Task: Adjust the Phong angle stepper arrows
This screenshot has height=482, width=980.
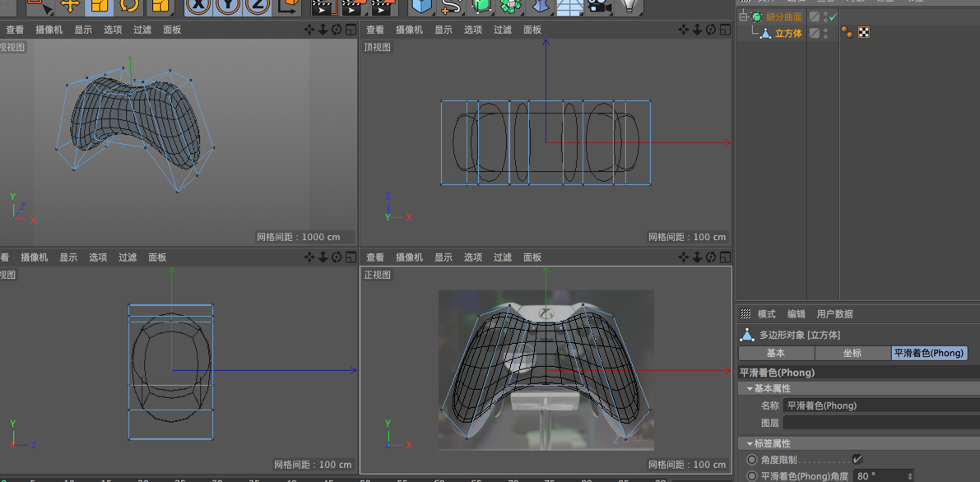Action: (x=911, y=475)
